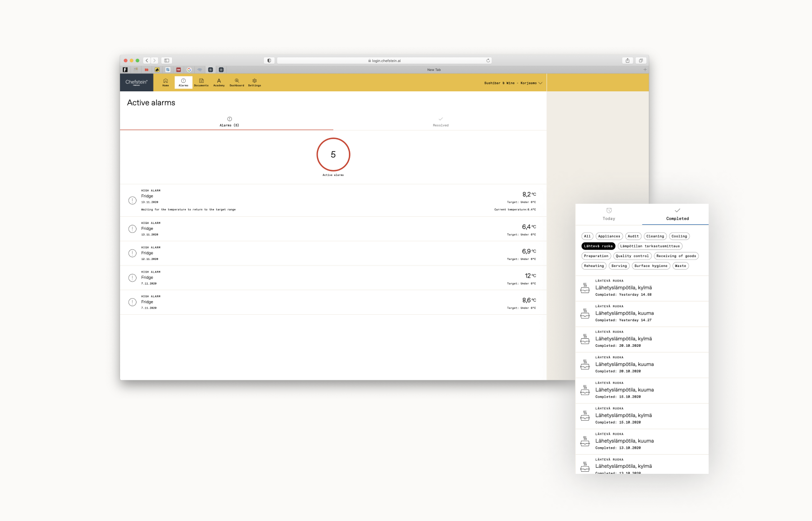This screenshot has height=521, width=812.
Task: Select the Receiving of goods chip
Action: click(676, 256)
